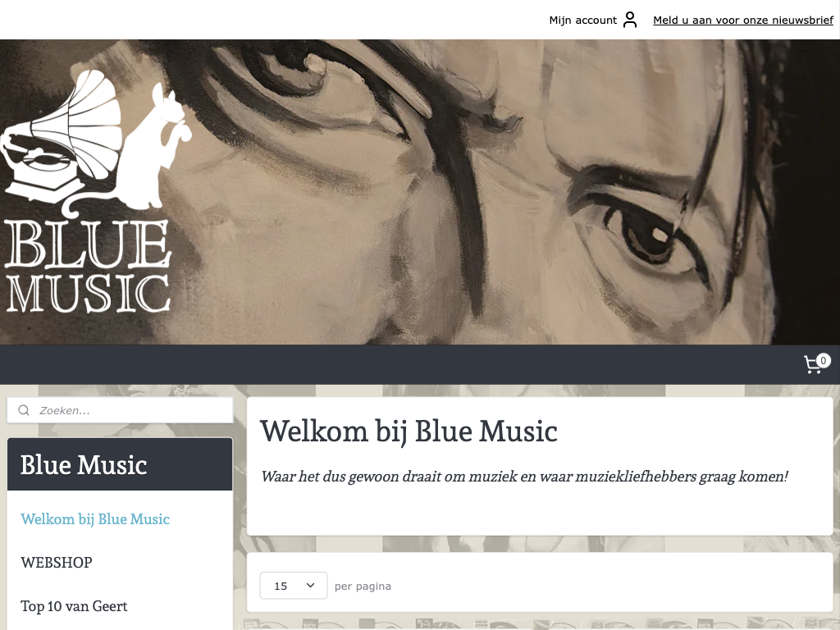840x630 pixels.
Task: Open the WEBSHOP sidebar menu item
Action: 57,563
